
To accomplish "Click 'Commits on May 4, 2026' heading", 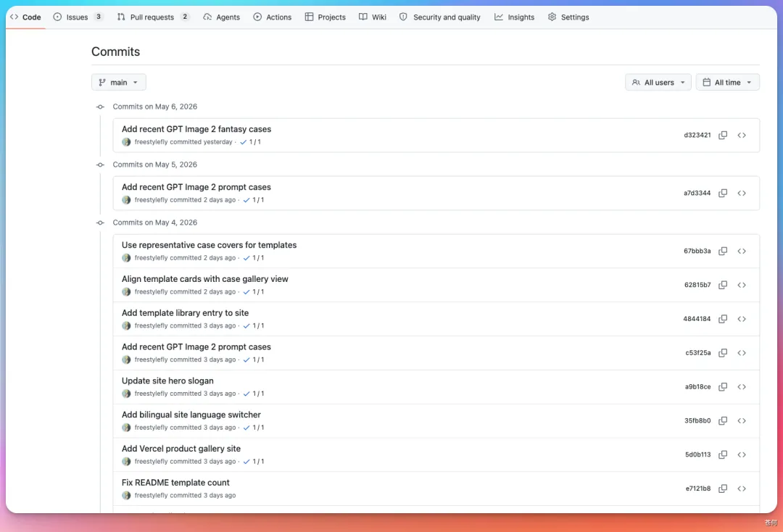I will click(155, 223).
